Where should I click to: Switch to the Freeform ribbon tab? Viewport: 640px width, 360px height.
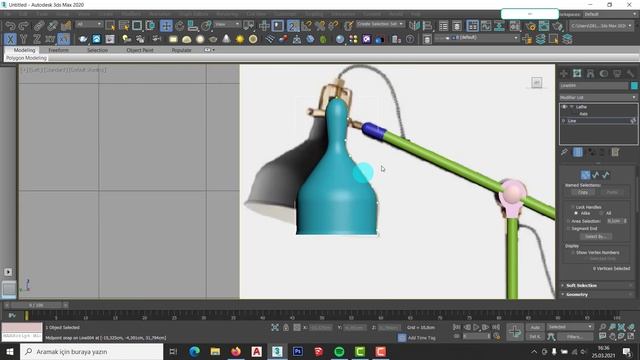58,50
